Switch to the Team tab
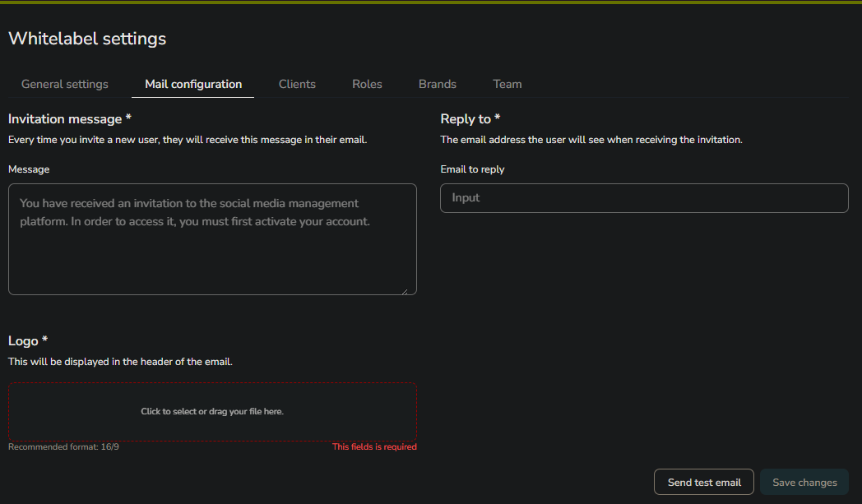 507,84
